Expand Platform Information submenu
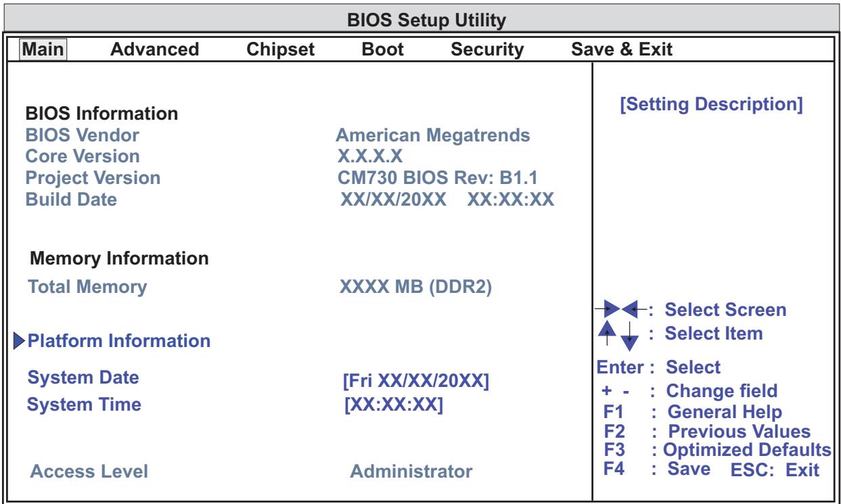Viewport: 841px width, 504px height. [118, 341]
